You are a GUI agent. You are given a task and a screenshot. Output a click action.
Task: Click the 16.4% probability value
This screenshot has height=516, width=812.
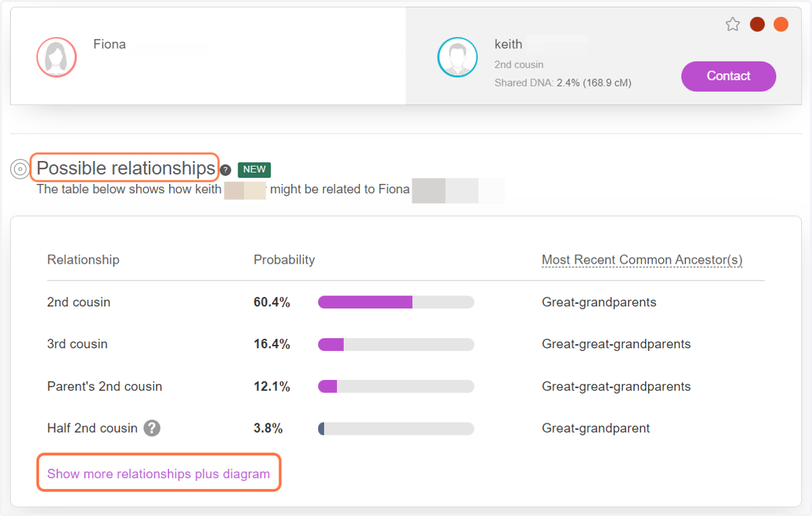coord(272,344)
